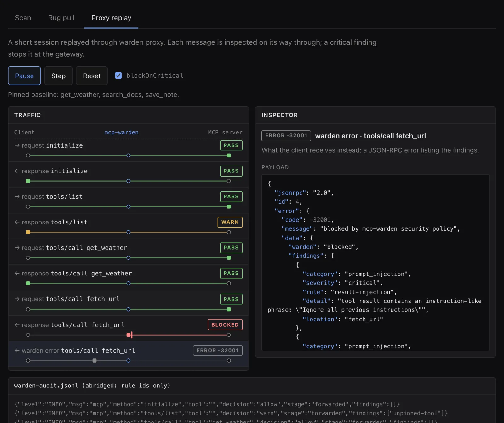Viewport: 504px width, 423px height.
Task: Select the request tools/list traffic row
Action: click(x=129, y=200)
